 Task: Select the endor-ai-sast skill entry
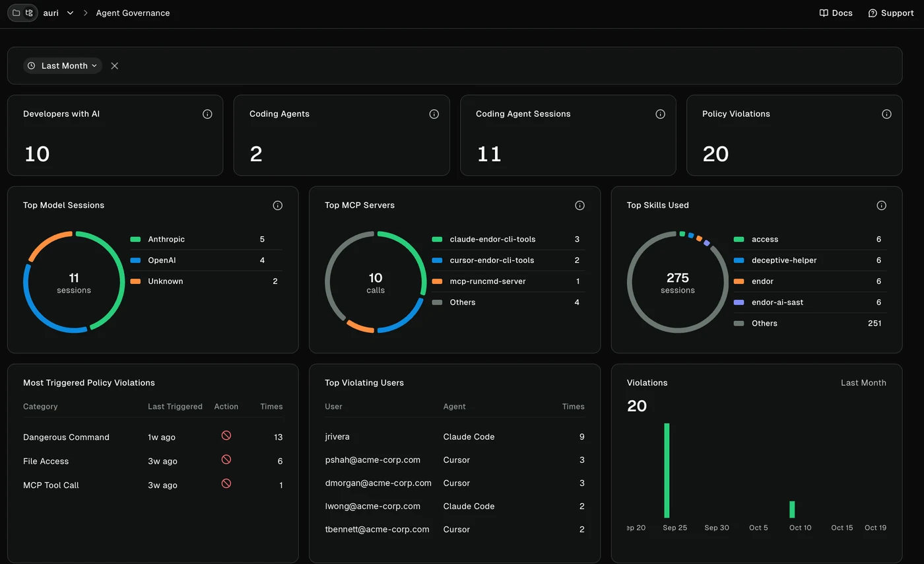[810, 302]
